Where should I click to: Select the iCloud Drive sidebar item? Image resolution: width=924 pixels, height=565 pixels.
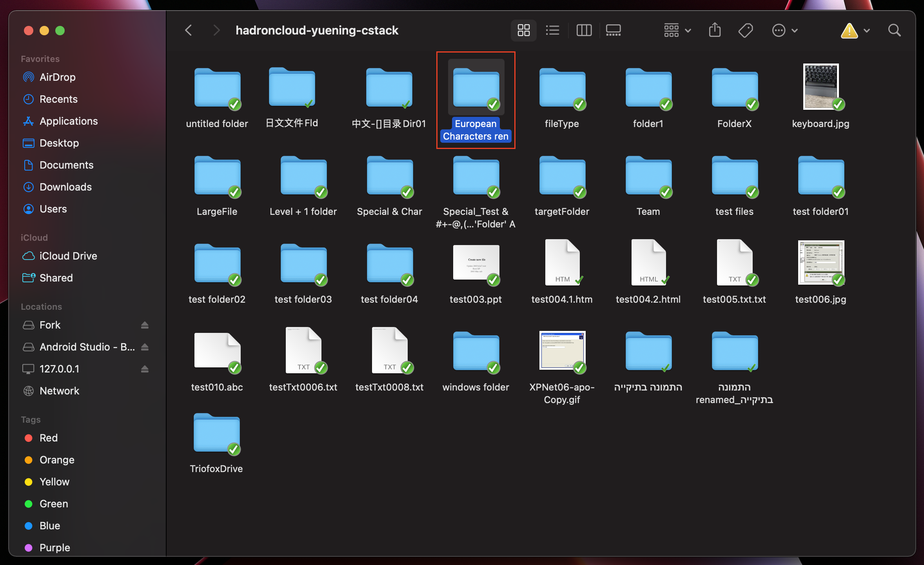pos(68,256)
